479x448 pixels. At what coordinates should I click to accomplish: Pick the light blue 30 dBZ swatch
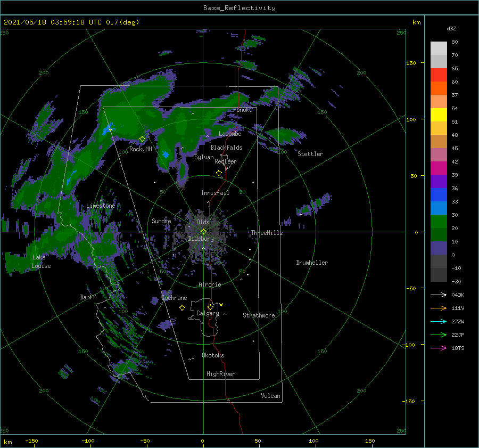tap(439, 208)
